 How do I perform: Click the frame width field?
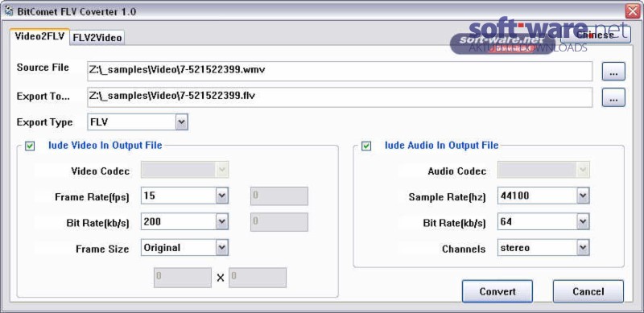[183, 278]
